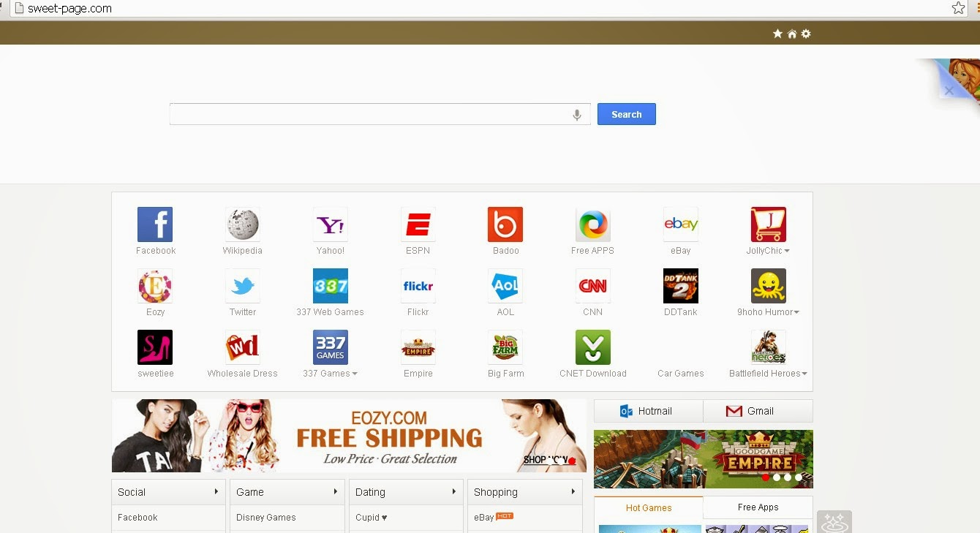Expand the Game category arrow
Image resolution: width=980 pixels, height=533 pixels.
pyautogui.click(x=336, y=491)
